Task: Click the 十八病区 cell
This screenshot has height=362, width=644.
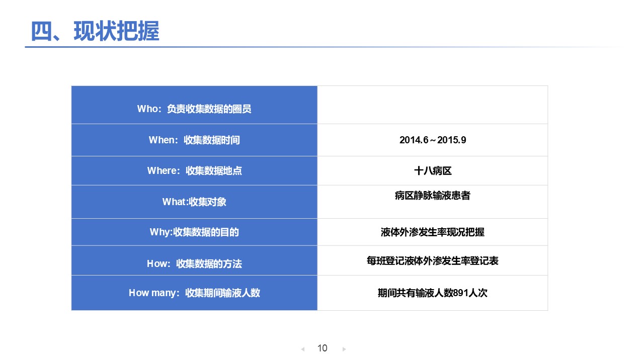Action: click(x=433, y=170)
